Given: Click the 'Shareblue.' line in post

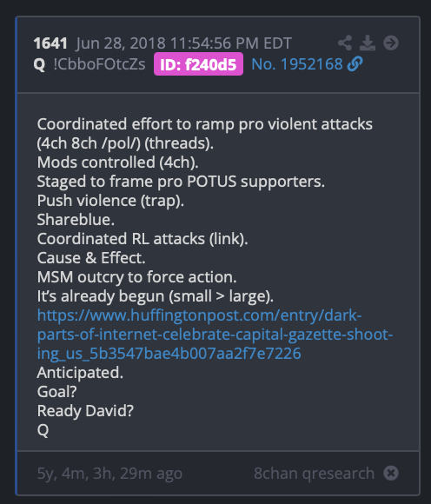Looking at the screenshot, I should pyautogui.click(x=76, y=220).
